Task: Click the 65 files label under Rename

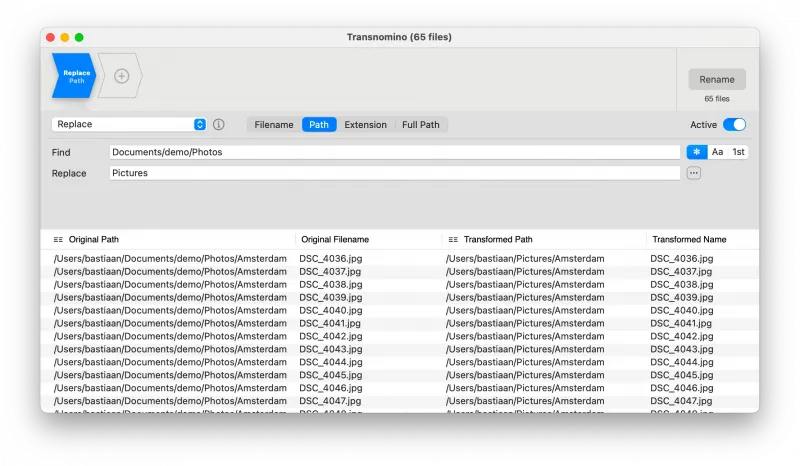Action: click(717, 99)
